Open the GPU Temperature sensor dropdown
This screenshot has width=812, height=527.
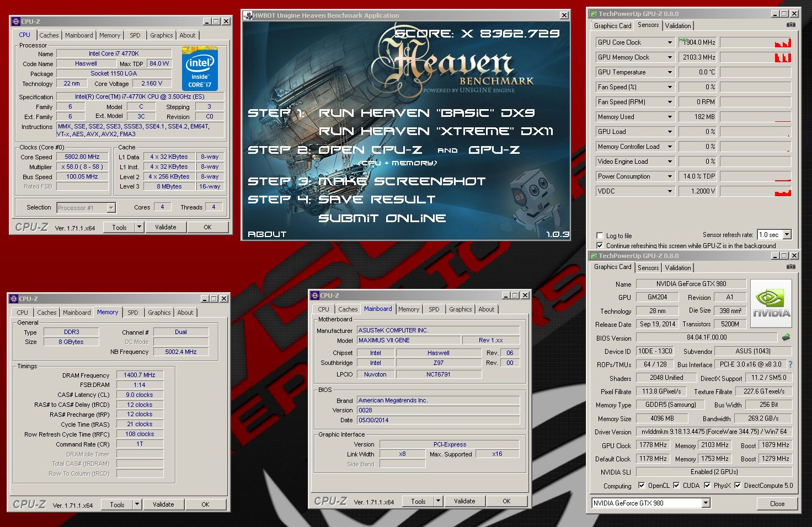[670, 72]
